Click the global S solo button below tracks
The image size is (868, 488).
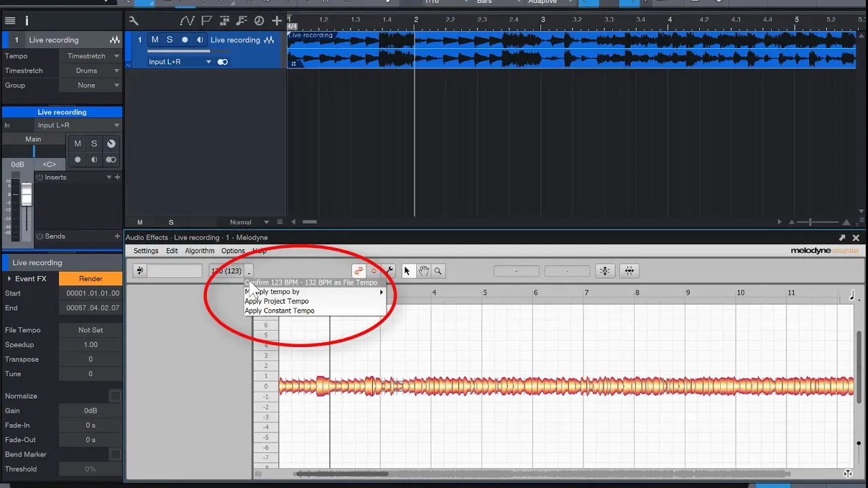coord(171,222)
